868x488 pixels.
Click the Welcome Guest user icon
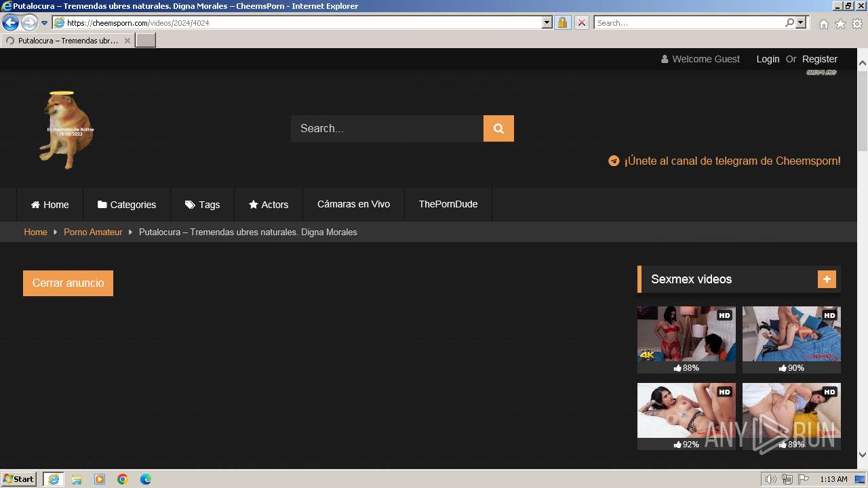coord(665,59)
